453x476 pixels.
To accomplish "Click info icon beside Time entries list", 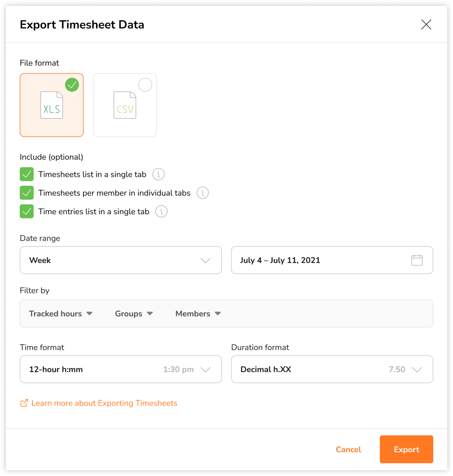I will (x=161, y=211).
